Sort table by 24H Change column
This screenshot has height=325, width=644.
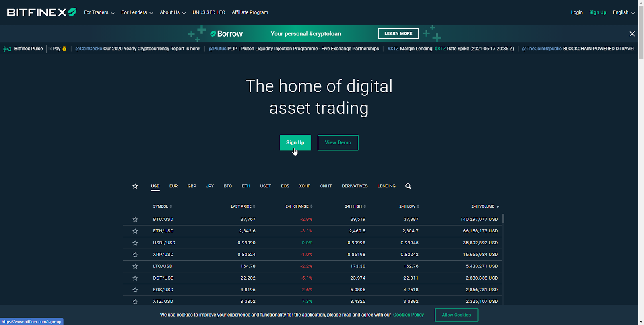[x=299, y=206]
